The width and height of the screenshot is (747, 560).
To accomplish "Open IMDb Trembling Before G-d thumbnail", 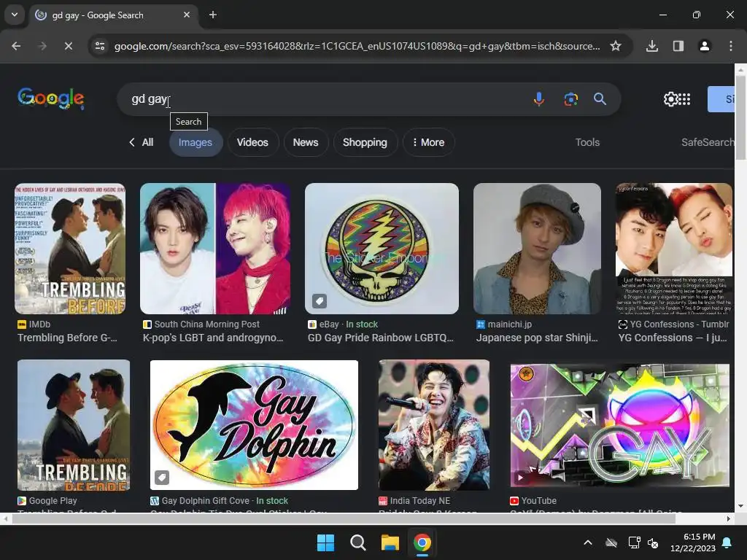I will 70,249.
